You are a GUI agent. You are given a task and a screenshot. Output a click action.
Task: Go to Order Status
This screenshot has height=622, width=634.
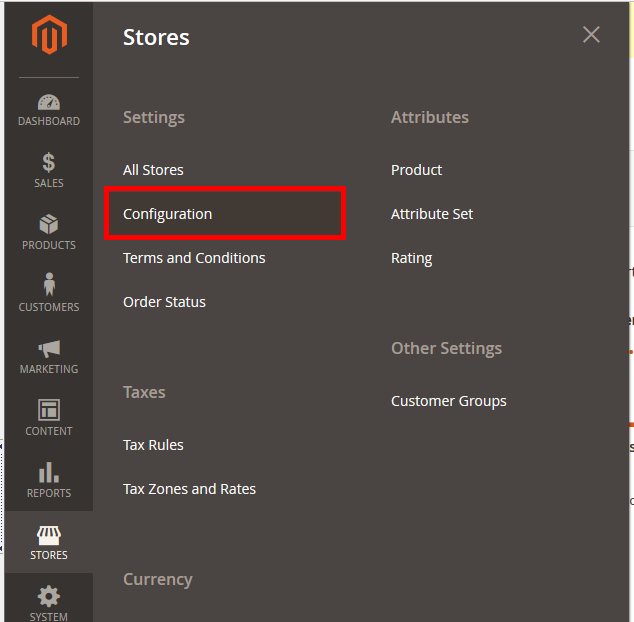point(164,302)
